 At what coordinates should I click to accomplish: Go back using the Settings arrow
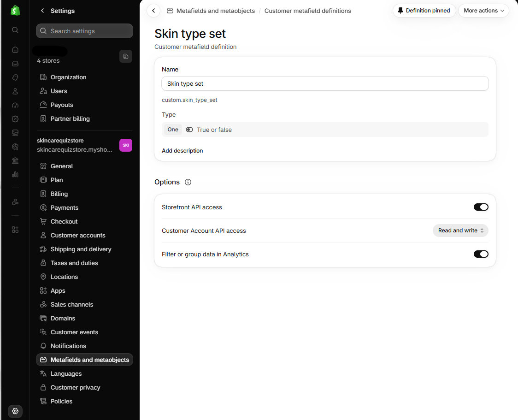(x=42, y=11)
